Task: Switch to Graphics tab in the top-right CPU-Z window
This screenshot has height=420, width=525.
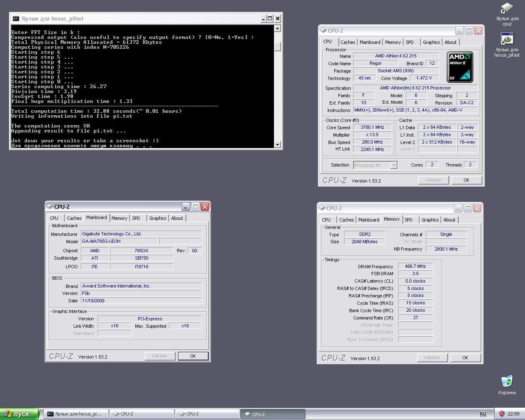Action: [431, 42]
